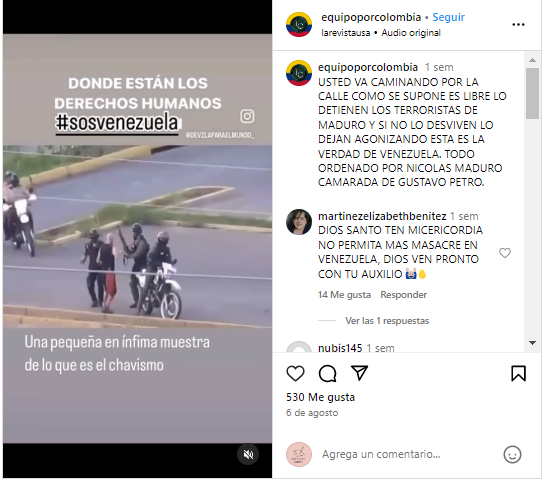This screenshot has height=479, width=543.
Task: Like martinezelizabethbenitez's comment heart
Action: pyautogui.click(x=505, y=253)
